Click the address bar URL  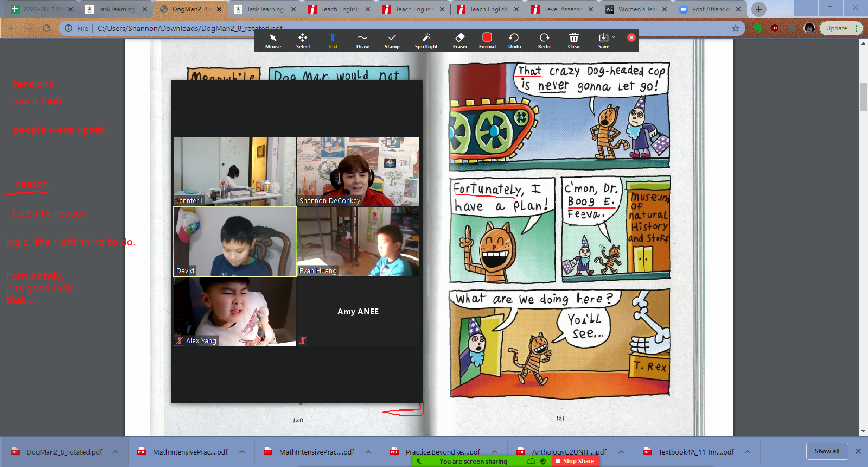tap(190, 28)
